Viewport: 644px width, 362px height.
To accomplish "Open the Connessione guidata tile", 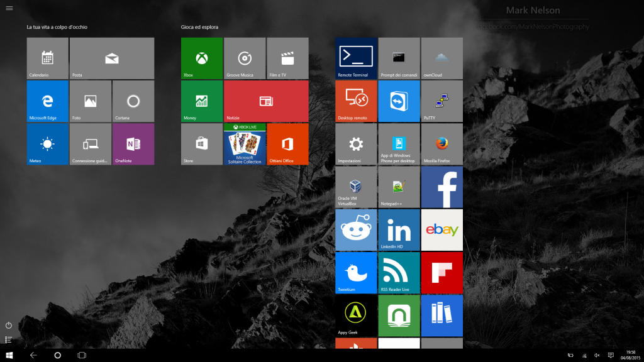I will pyautogui.click(x=91, y=144).
